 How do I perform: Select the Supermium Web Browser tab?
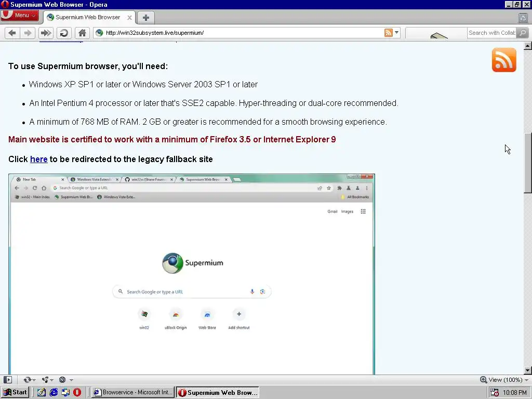click(87, 17)
